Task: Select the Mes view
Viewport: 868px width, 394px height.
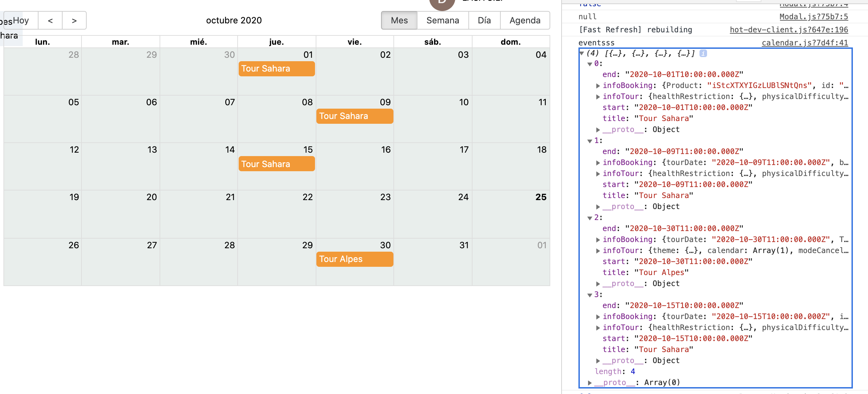Action: pyautogui.click(x=399, y=20)
